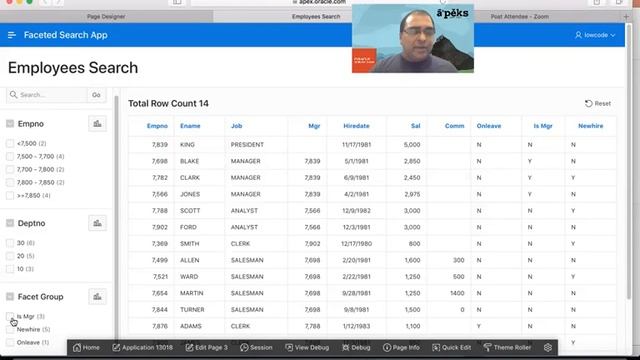Sort by Ename column header
Viewport: 640px width, 360px height.
[190, 126]
